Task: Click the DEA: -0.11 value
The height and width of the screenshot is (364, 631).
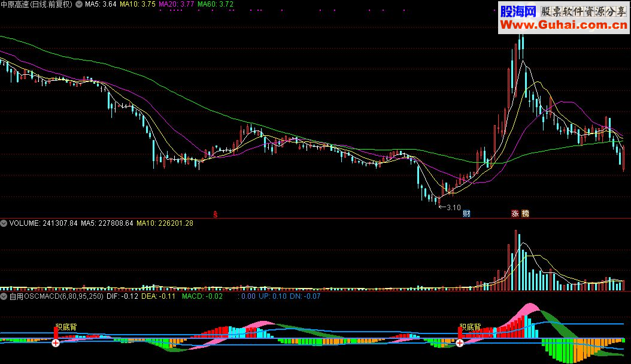Action: [x=158, y=296]
